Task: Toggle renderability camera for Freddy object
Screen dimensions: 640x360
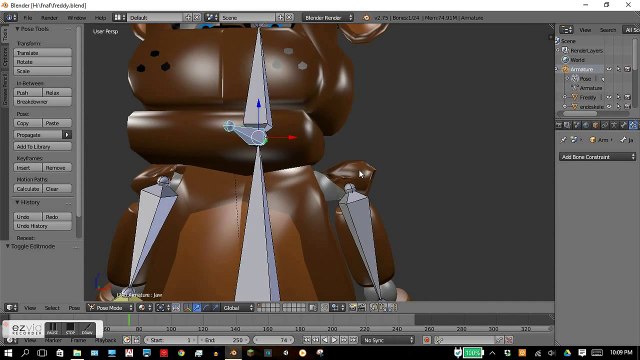Action: (x=628, y=97)
